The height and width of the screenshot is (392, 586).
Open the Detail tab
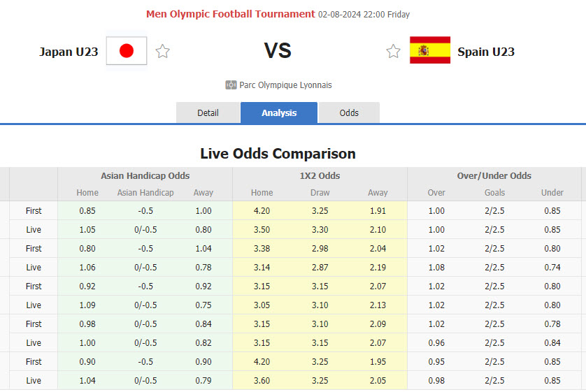pyautogui.click(x=208, y=112)
